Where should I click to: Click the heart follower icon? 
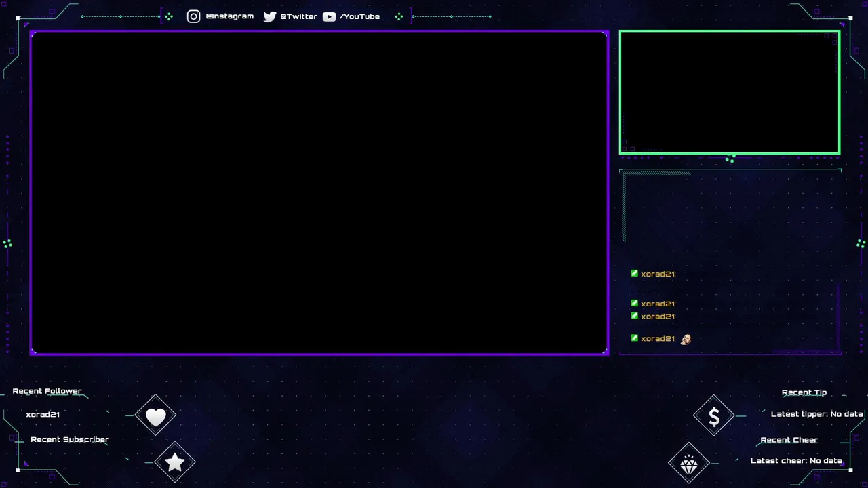(x=155, y=416)
